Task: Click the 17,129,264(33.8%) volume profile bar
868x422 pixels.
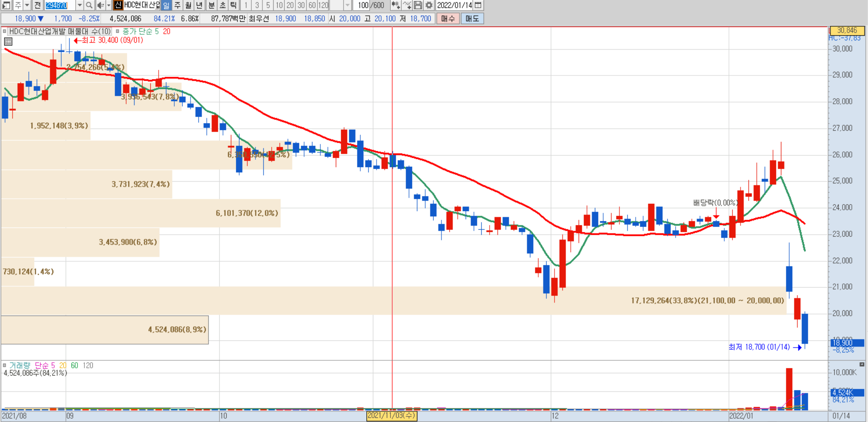Action: tap(393, 301)
